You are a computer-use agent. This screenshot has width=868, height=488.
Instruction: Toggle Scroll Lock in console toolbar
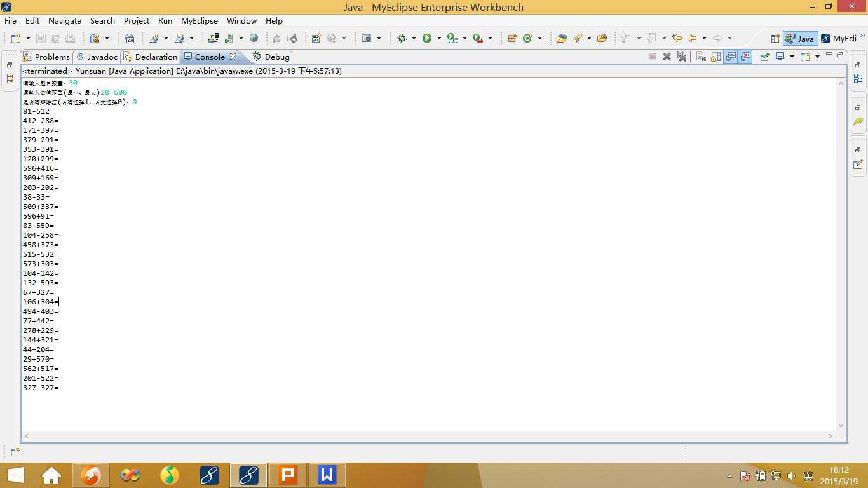click(715, 57)
